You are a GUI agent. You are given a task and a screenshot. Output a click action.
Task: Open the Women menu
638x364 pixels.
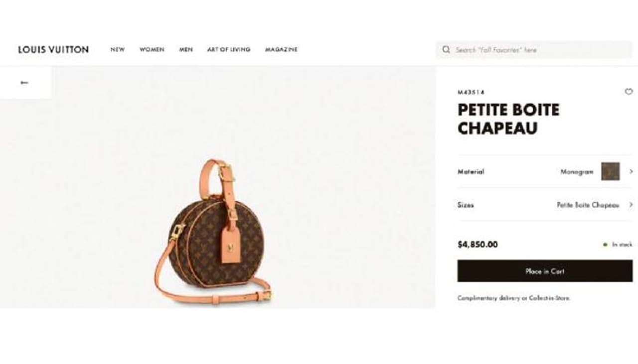[152, 49]
